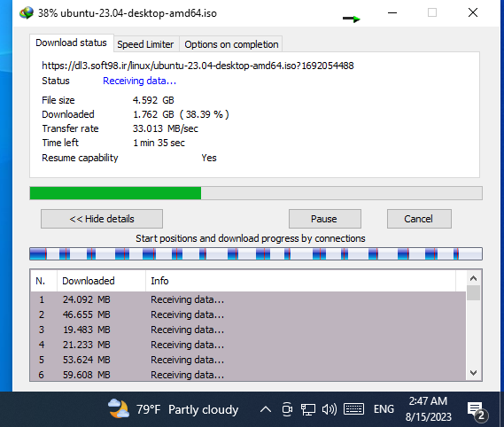
Task: Open the touch keyboard tray icon
Action: click(353, 409)
